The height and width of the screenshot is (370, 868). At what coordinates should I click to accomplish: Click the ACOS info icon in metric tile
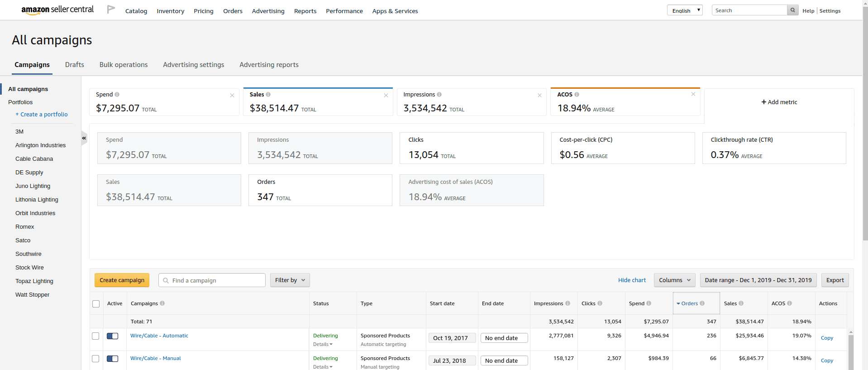(577, 94)
